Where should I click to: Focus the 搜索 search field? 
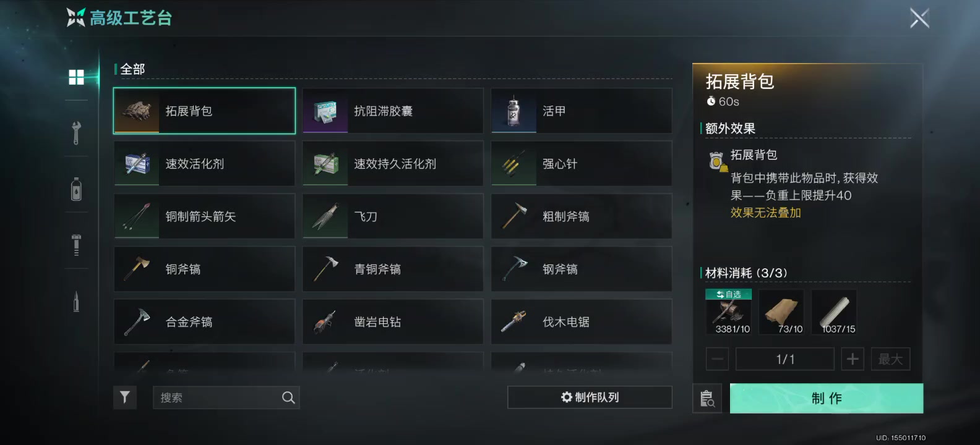coord(226,397)
